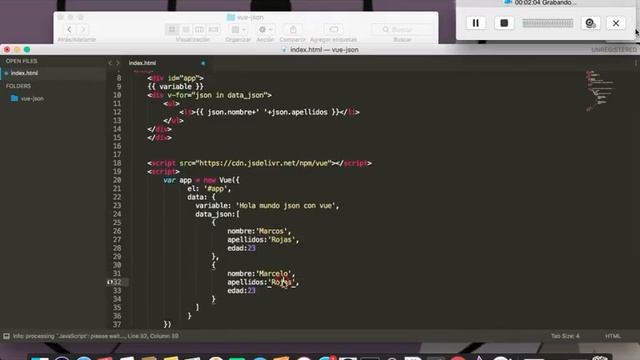Click the status bar line and column info
The image size is (640, 360).
click(x=153, y=336)
